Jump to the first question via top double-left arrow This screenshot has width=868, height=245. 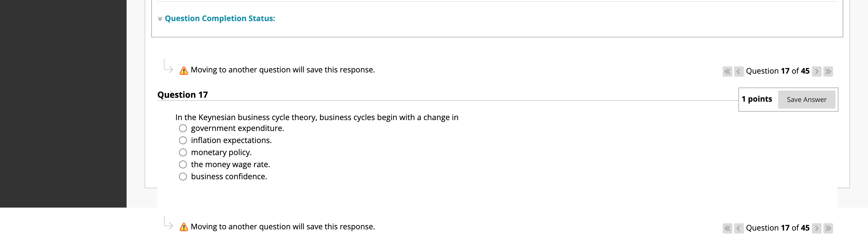pos(728,71)
